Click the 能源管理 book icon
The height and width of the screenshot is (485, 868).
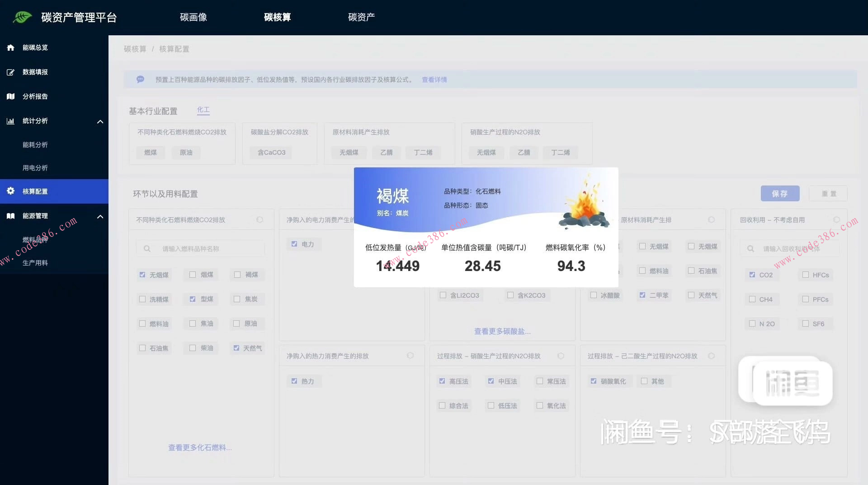point(10,216)
